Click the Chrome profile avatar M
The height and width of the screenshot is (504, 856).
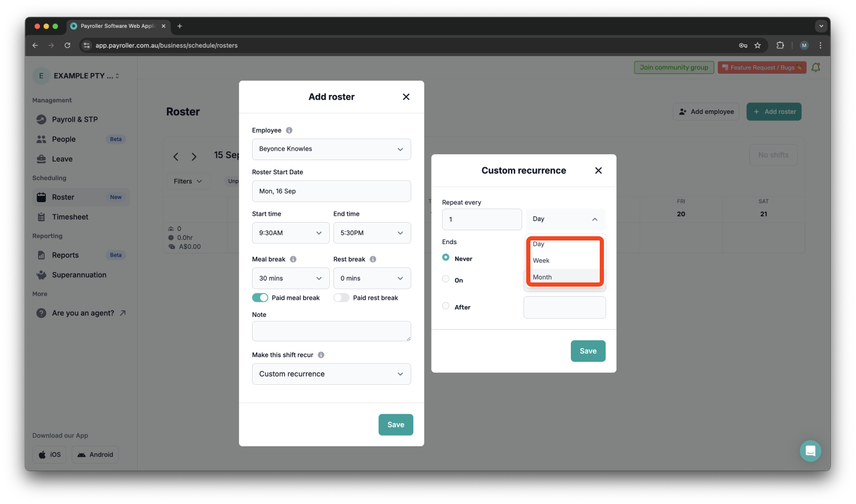coord(804,46)
